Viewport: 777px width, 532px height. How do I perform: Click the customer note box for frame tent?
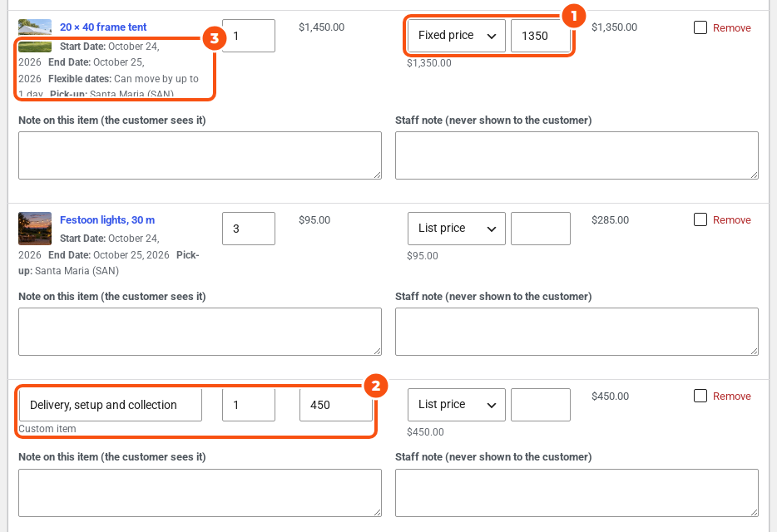click(x=200, y=155)
